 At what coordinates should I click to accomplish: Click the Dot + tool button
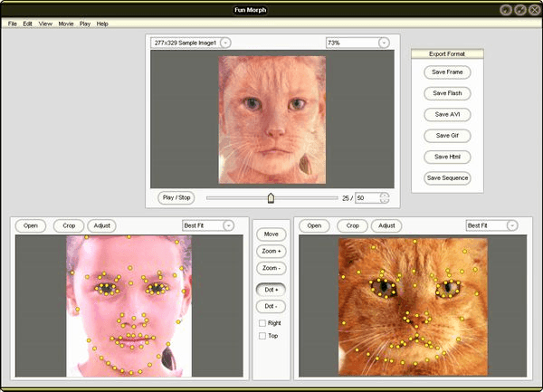[x=271, y=288]
